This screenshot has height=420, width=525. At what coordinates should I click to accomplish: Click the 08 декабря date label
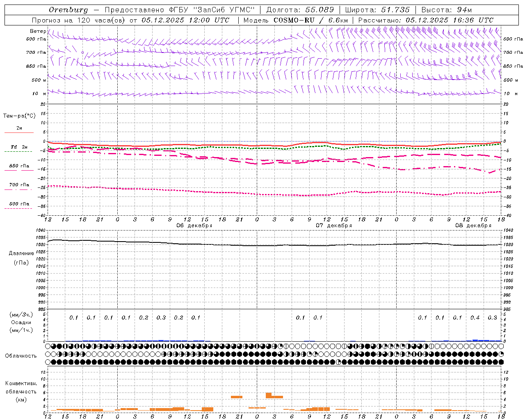473,226
